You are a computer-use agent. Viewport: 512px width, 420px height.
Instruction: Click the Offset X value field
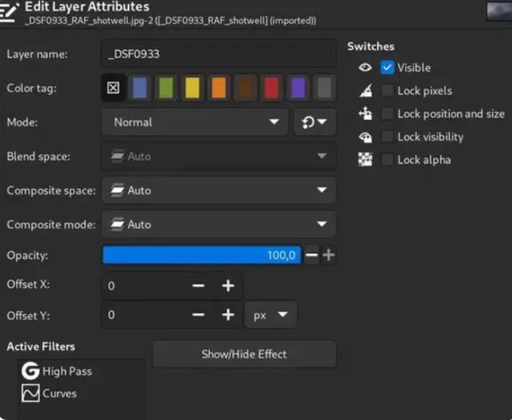click(145, 286)
